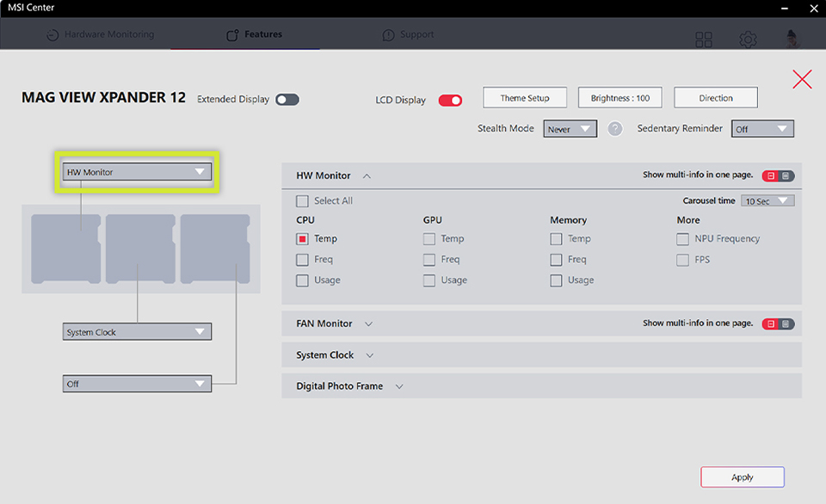The image size is (826, 504).
Task: Collapse the HW Monitor section chevron
Action: [x=367, y=176]
